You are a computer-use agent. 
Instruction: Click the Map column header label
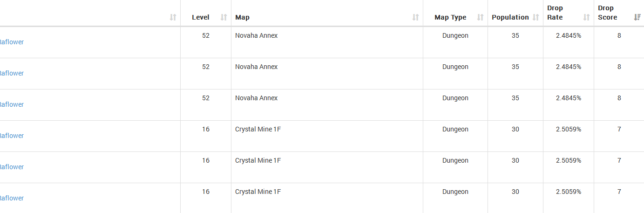[242, 17]
